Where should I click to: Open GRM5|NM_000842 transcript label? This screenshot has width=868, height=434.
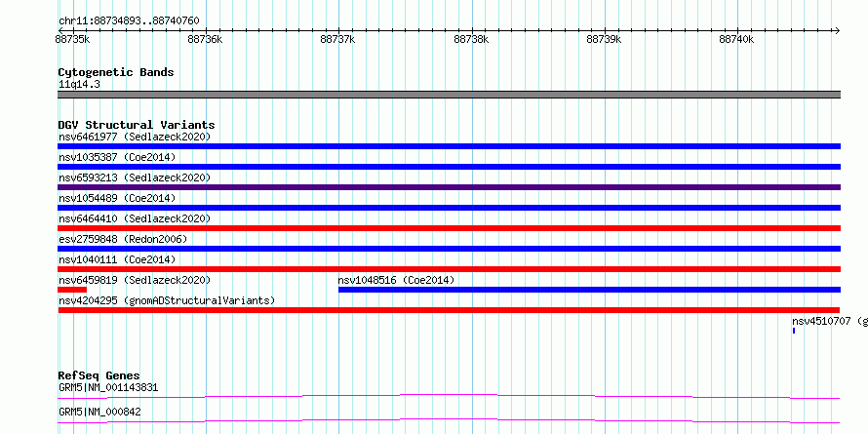coord(99,412)
